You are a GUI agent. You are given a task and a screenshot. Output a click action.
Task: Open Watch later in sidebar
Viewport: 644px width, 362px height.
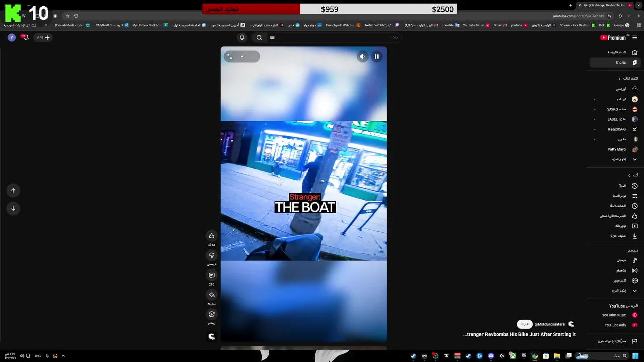(x=615, y=206)
